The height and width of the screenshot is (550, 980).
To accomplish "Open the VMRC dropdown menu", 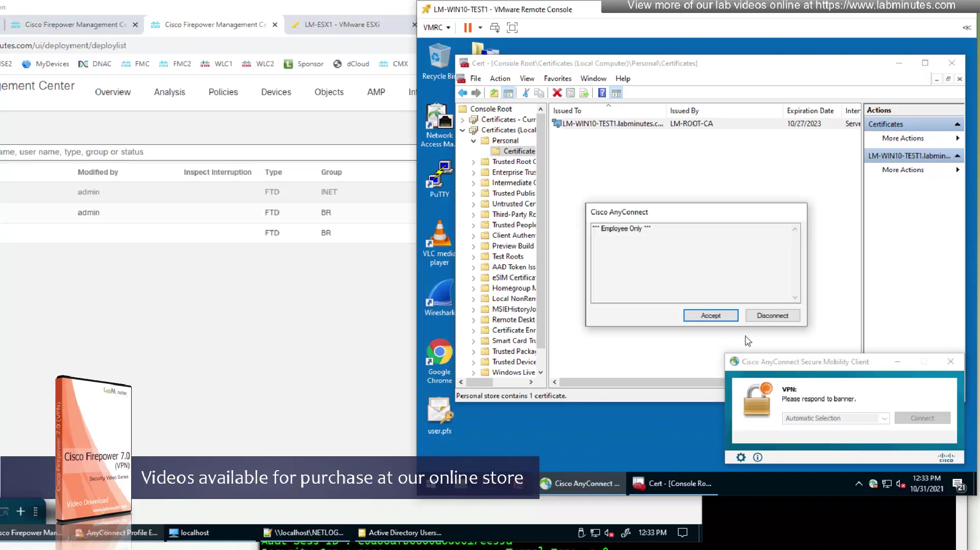I will pos(436,27).
